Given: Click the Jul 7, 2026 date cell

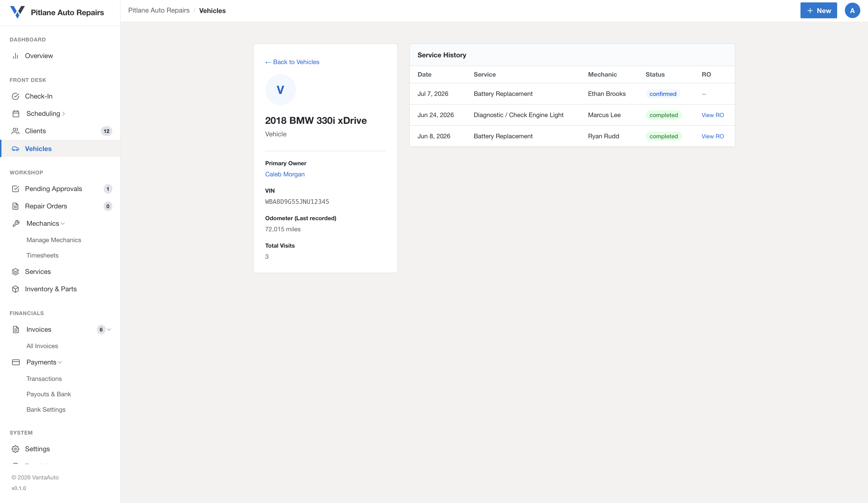Looking at the screenshot, I should tap(433, 94).
